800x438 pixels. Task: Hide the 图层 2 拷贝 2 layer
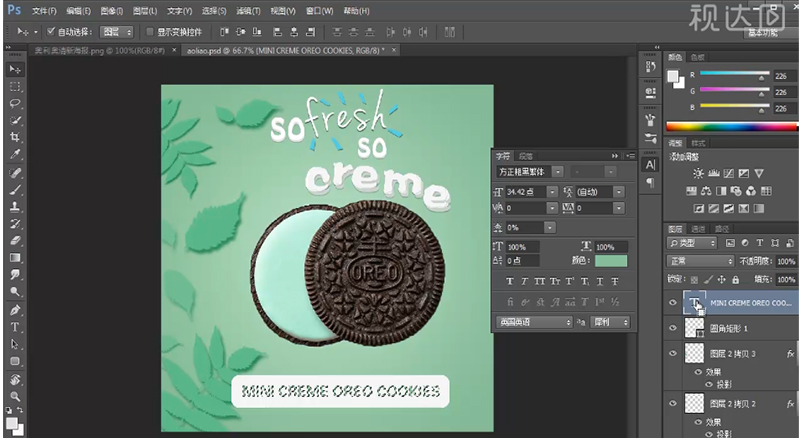tap(672, 403)
